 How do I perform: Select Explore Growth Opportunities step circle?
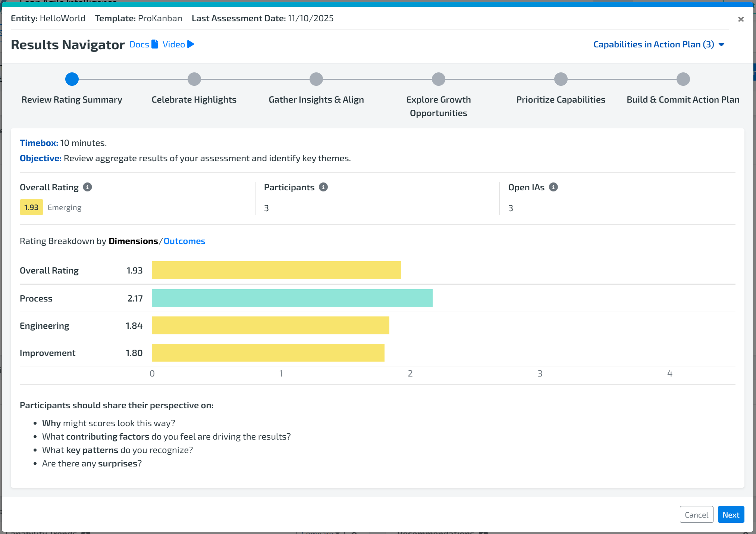point(439,79)
